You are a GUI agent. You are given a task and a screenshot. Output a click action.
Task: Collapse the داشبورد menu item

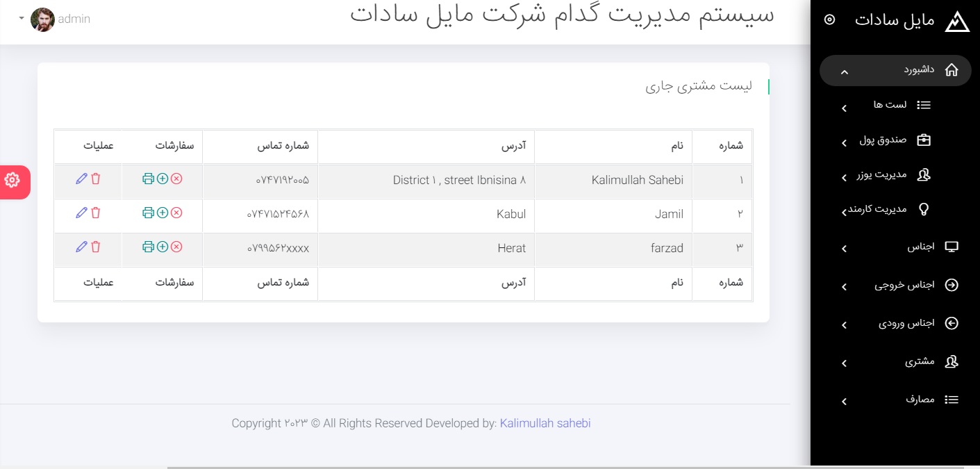896,70
